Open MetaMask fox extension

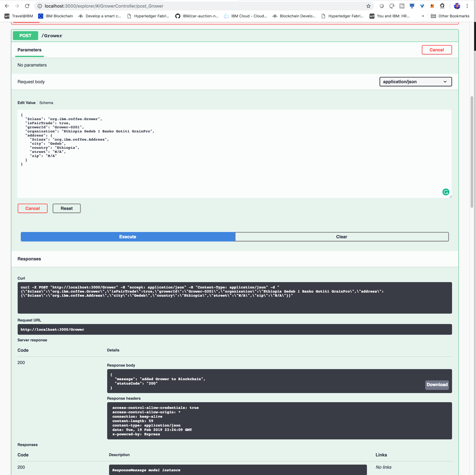pyautogui.click(x=432, y=6)
